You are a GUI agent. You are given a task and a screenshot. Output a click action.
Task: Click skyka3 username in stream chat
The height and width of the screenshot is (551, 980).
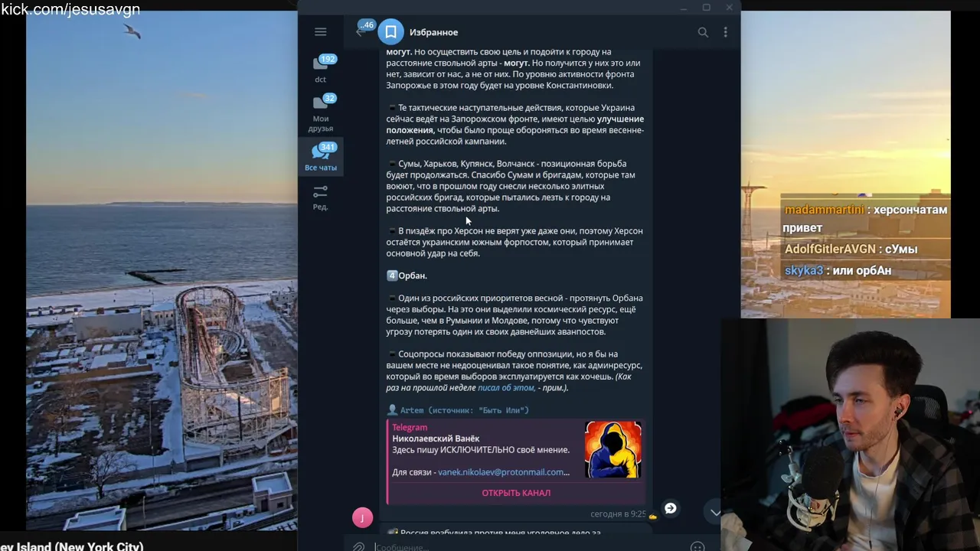click(804, 271)
